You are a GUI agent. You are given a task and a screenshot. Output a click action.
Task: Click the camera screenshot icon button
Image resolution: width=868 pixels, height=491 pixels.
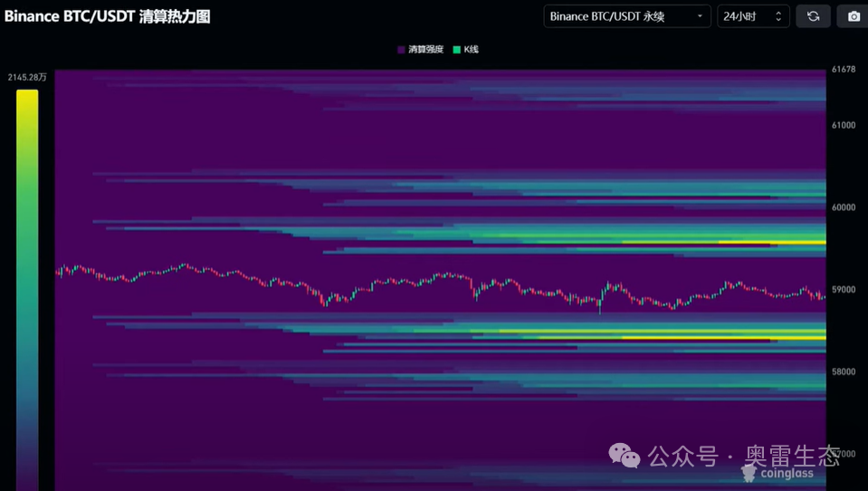coord(854,16)
